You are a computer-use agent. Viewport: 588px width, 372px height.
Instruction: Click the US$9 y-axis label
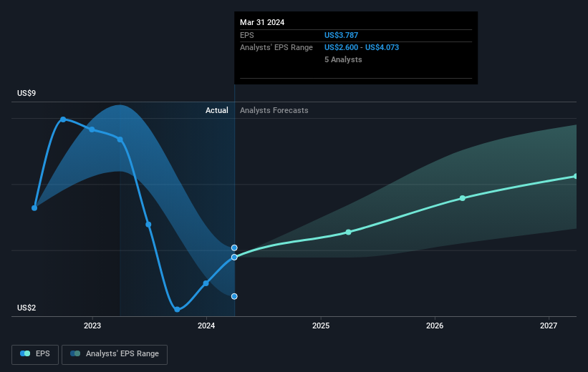click(x=26, y=93)
